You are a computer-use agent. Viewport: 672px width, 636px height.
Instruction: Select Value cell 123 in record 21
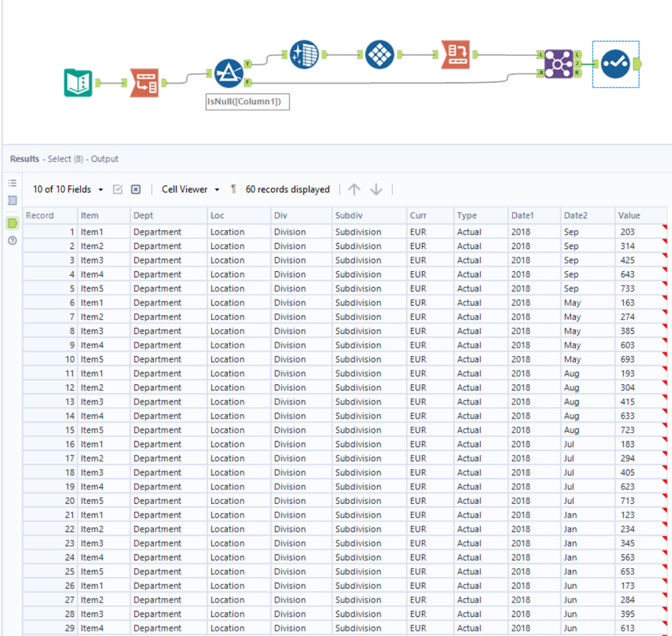tap(640, 515)
